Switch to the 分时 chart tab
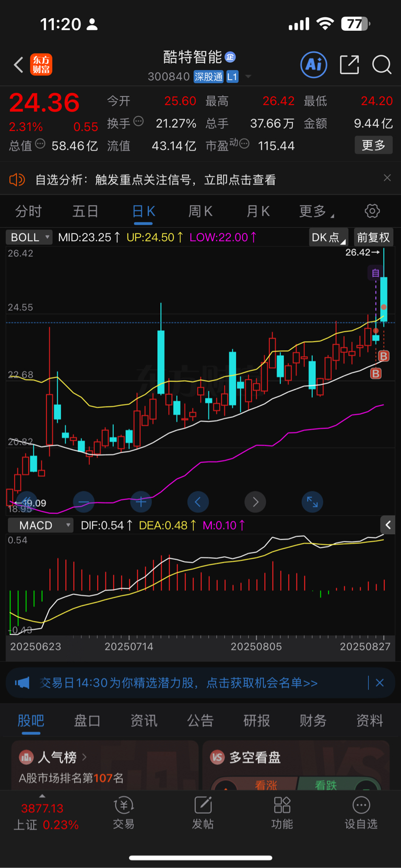 28,212
